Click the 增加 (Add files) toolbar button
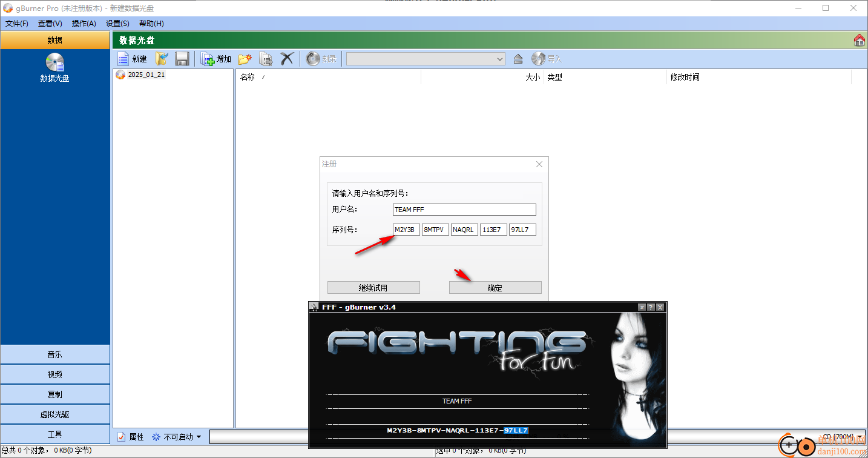Viewport: 868px width, 458px height. (216, 59)
